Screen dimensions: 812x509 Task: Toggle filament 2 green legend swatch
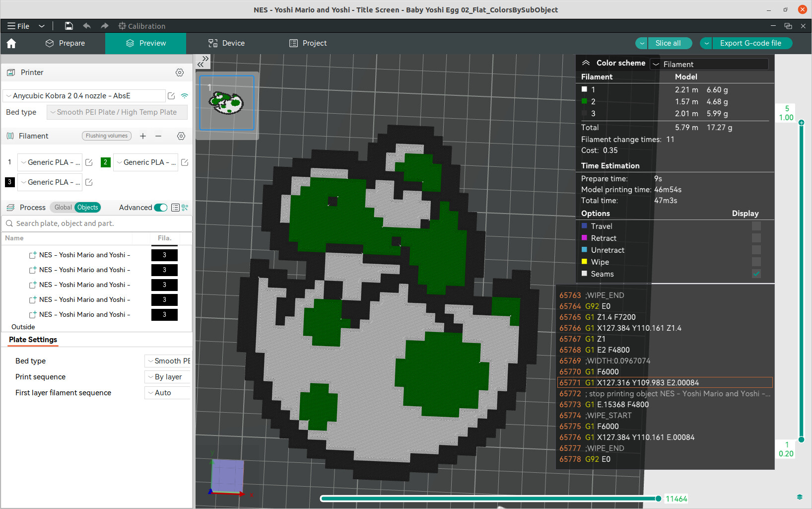click(584, 101)
